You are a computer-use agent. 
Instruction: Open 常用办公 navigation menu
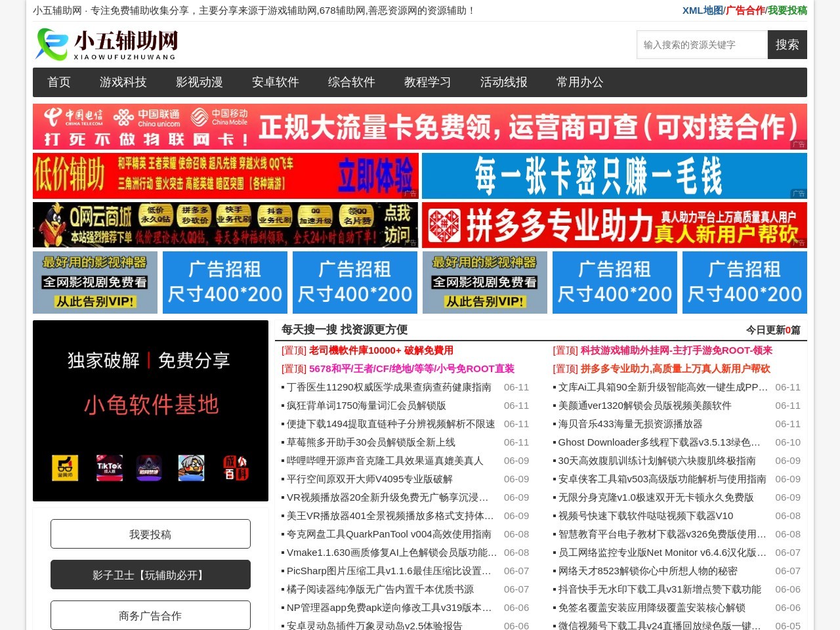click(x=580, y=82)
